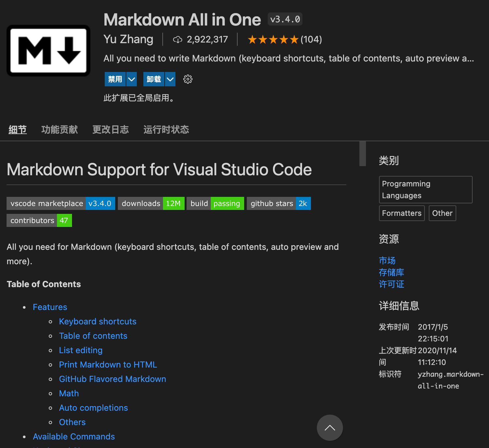Viewport: 489px width, 448px height.
Task: Switch to the 更改日志 tab
Action: click(x=111, y=129)
